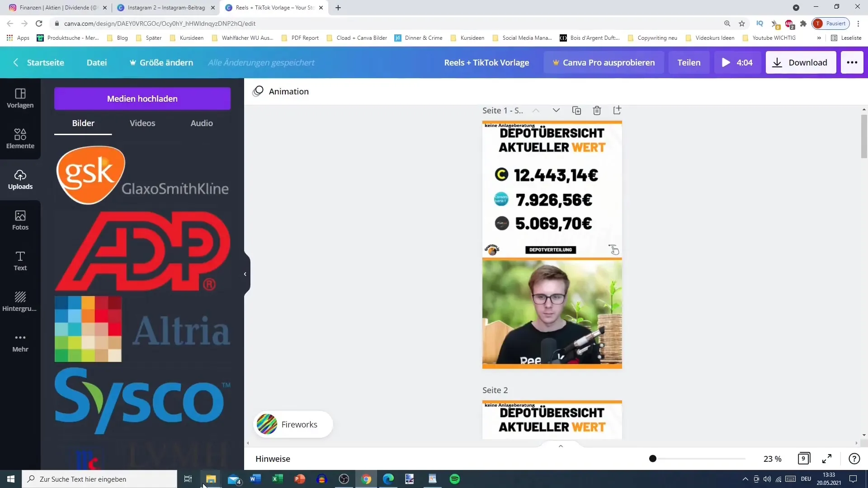Image resolution: width=868 pixels, height=488 pixels.
Task: Move Seite 1 up with the arrow
Action: pyautogui.click(x=536, y=110)
